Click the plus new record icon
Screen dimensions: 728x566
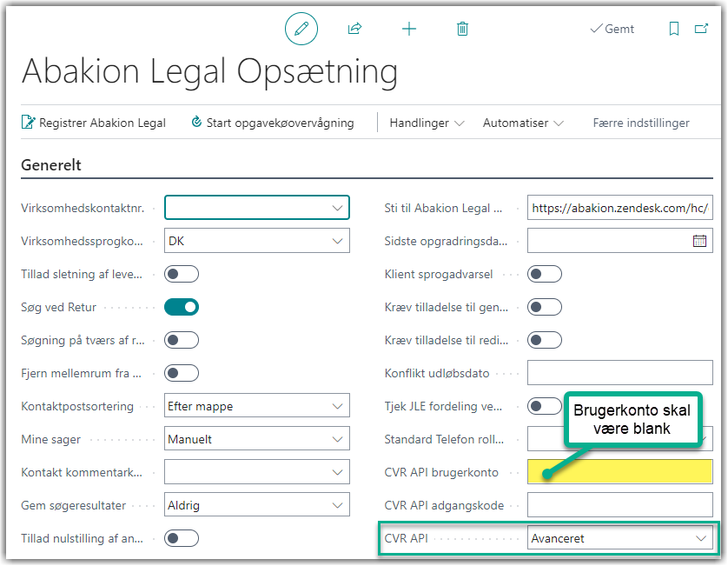pyautogui.click(x=409, y=29)
